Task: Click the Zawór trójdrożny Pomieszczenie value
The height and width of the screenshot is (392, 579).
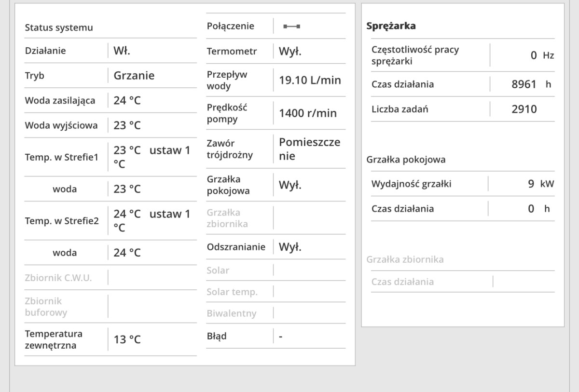Action: 309,149
